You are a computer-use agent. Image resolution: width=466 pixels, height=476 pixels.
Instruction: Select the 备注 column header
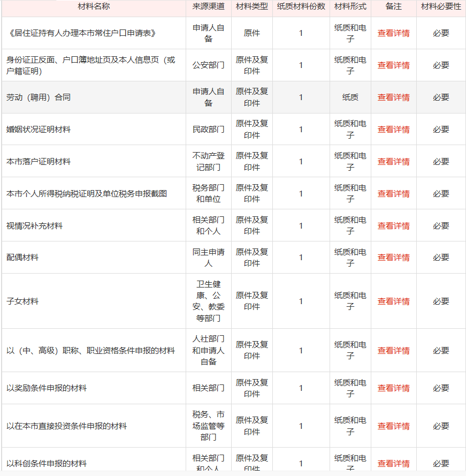tap(393, 6)
